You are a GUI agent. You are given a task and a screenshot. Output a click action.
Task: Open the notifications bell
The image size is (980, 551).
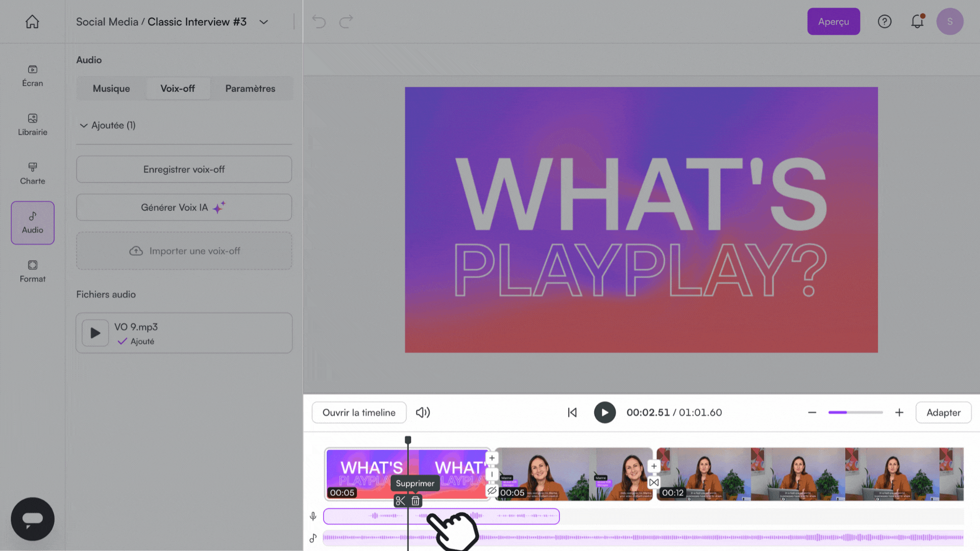917,21
